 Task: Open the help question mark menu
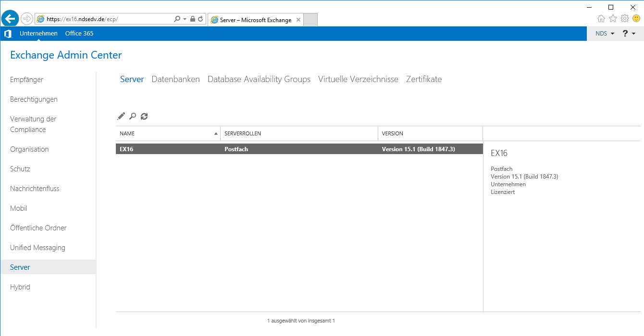629,34
